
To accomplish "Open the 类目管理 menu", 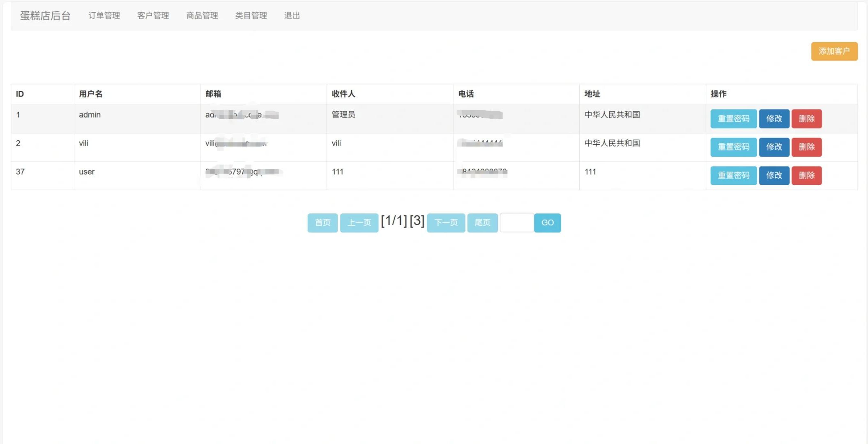I will click(251, 16).
